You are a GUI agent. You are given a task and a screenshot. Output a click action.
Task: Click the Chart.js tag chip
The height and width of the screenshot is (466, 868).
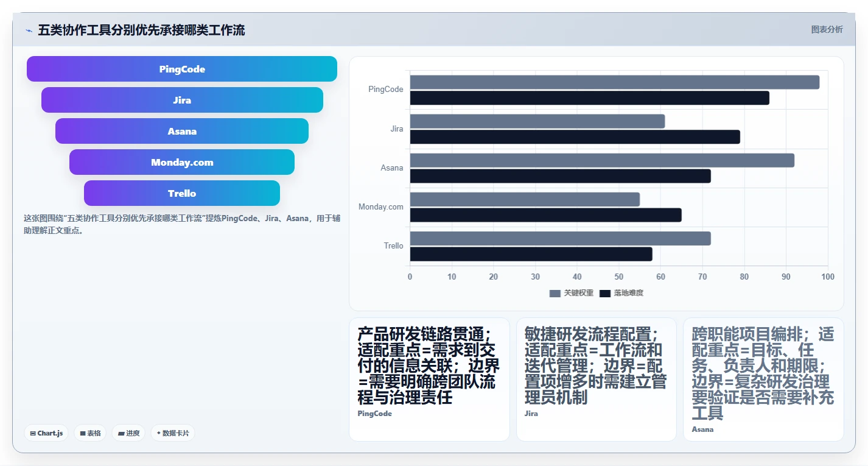pyautogui.click(x=46, y=433)
